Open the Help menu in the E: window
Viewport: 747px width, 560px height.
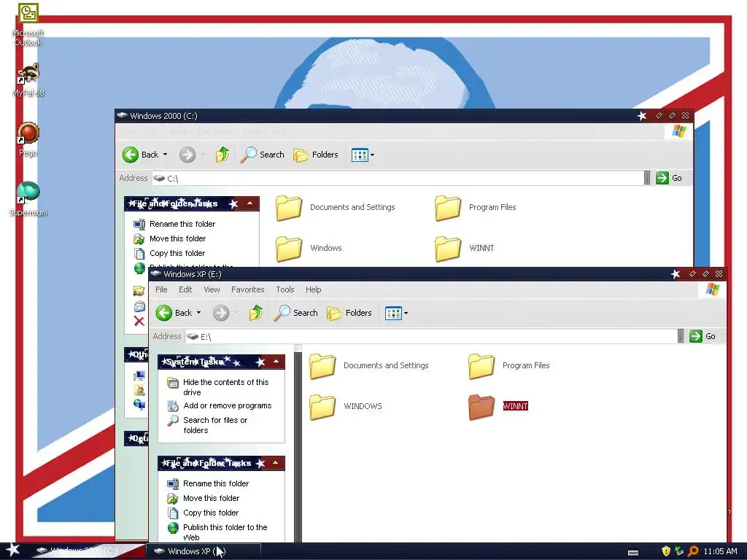313,289
